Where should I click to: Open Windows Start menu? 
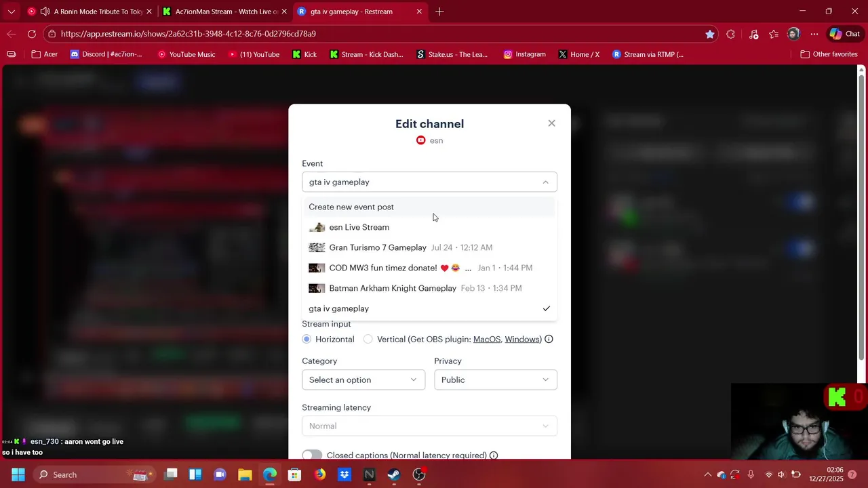[18, 474]
